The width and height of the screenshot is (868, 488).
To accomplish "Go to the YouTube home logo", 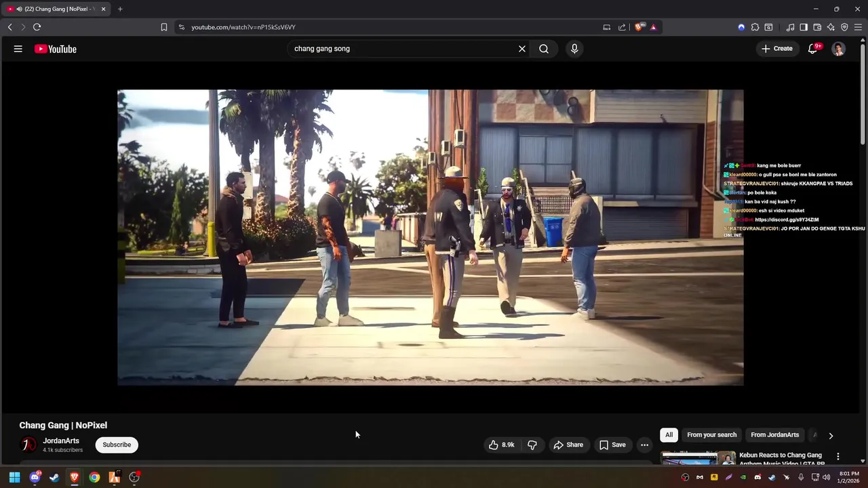I will pyautogui.click(x=56, y=49).
